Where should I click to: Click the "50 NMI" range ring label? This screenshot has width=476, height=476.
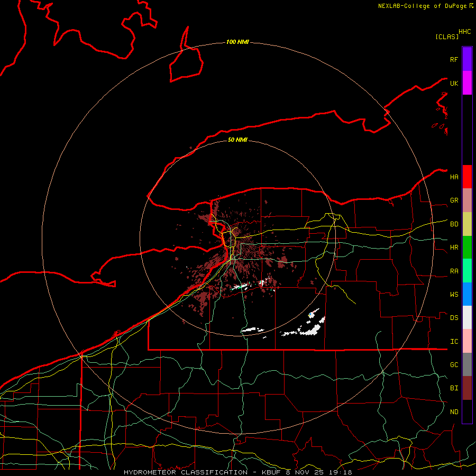coord(237,140)
